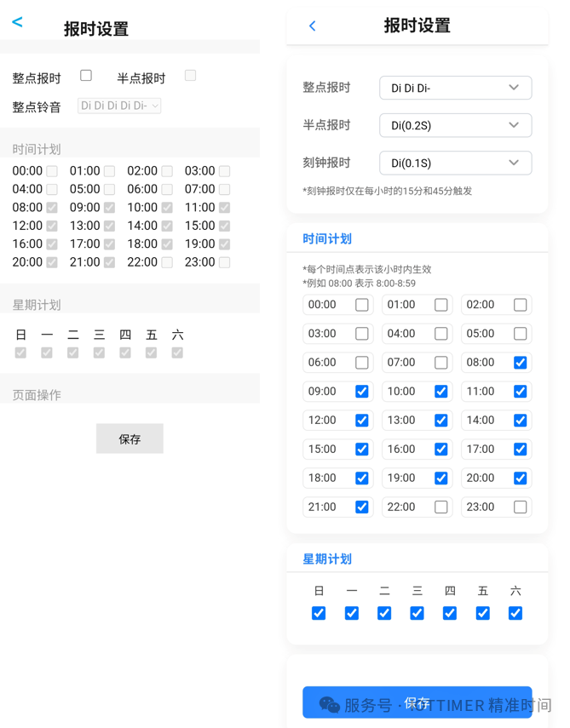Go back using left panel back arrow
The width and height of the screenshot is (570, 728).
(x=17, y=21)
